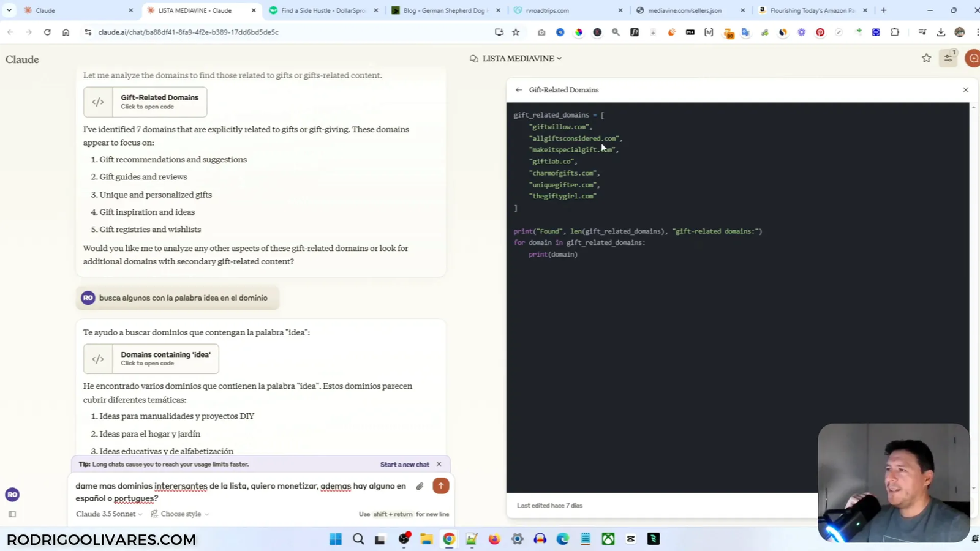Screen dimensions: 980x551
Task: Open the Domains containing 'idea' artifact
Action: click(x=151, y=359)
